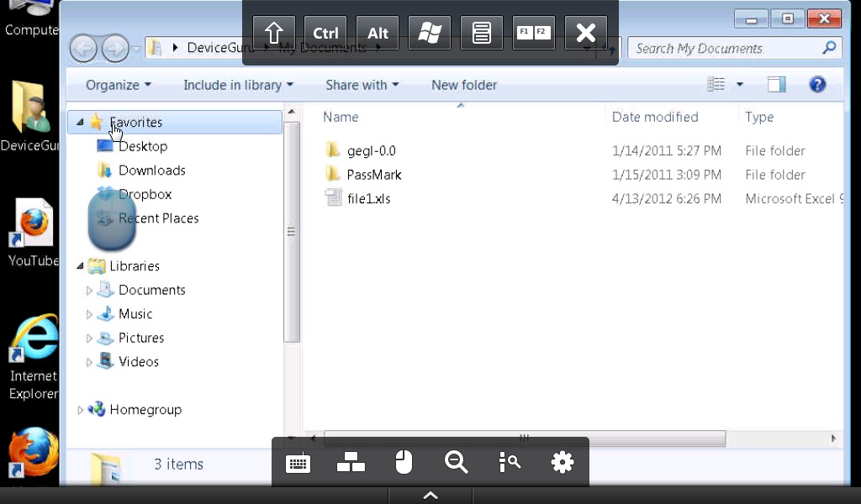Select the PassMark folder icon
The height and width of the screenshot is (504, 861).
tap(332, 174)
